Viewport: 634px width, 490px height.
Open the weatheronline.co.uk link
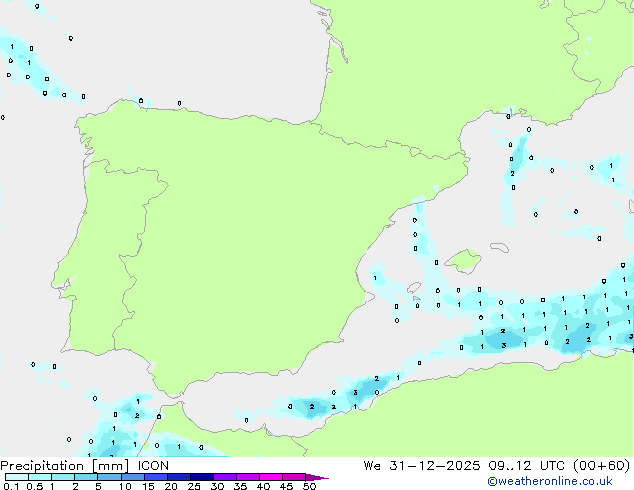click(x=550, y=481)
